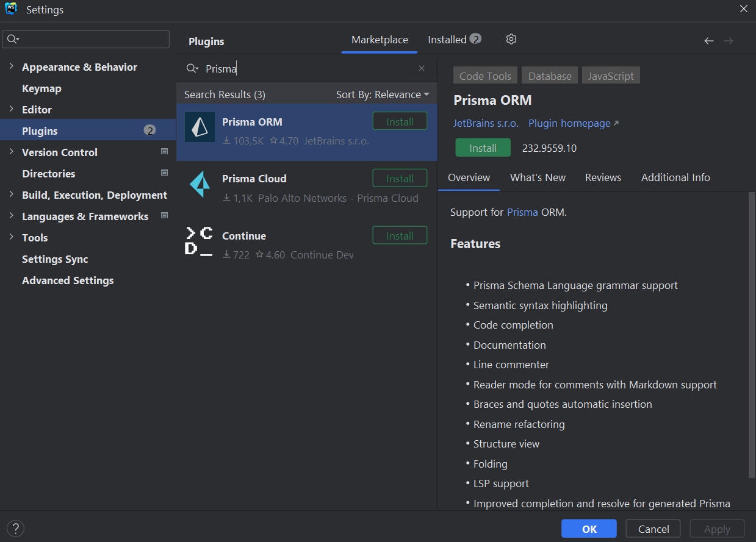The height and width of the screenshot is (542, 756).
Task: Click the Prisma ORM plugin logo
Action: click(x=200, y=127)
